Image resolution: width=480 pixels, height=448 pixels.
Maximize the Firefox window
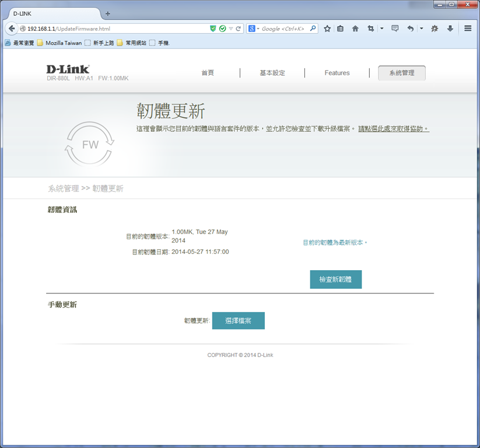coord(451,4)
